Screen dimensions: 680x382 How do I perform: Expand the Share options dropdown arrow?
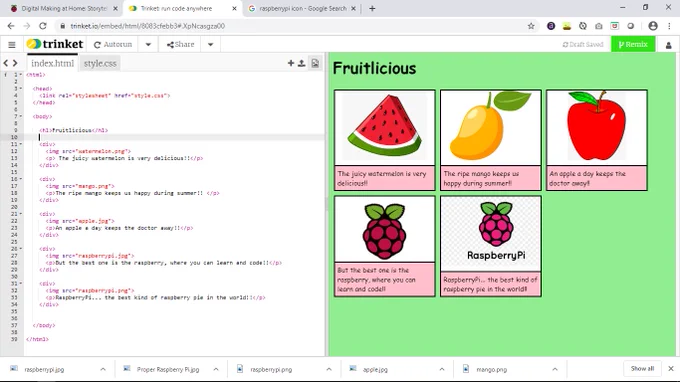tap(210, 44)
